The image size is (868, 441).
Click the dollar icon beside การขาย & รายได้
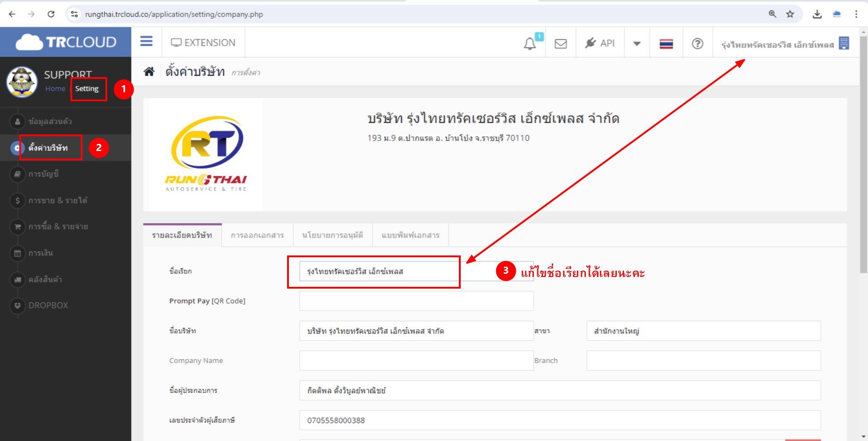coord(17,200)
